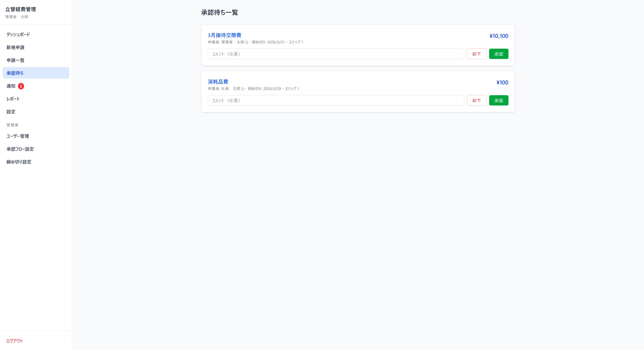
Task: Go to ユーザー管理 admin page
Action: pos(18,136)
